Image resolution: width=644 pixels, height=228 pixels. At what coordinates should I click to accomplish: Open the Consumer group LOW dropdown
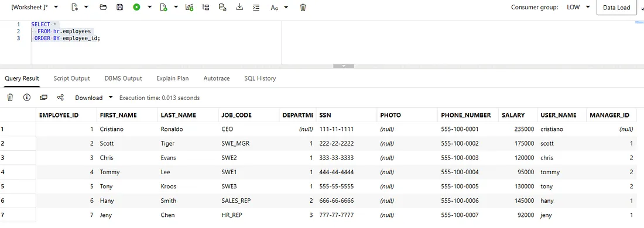pos(578,7)
